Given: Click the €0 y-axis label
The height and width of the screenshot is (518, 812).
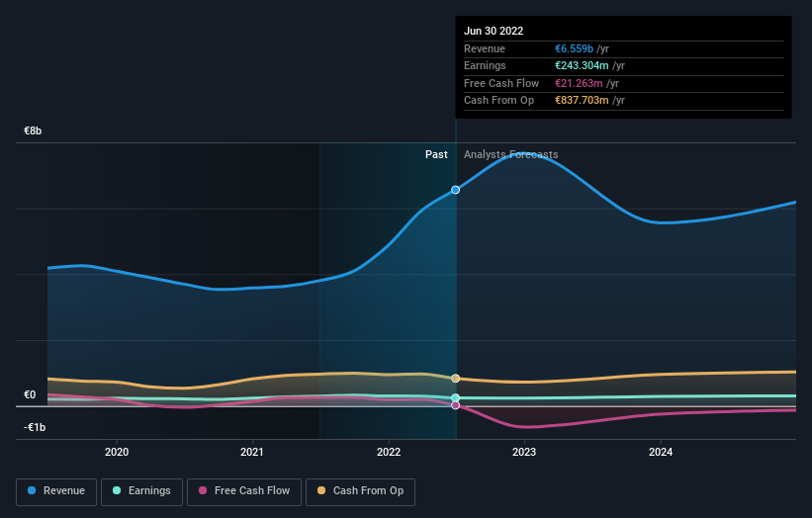Looking at the screenshot, I should point(30,394).
